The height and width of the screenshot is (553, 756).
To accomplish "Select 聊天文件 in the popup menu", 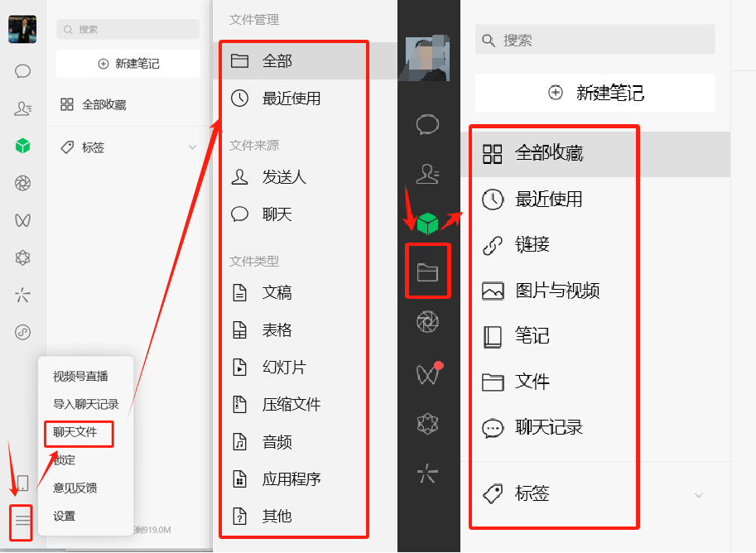I will [x=75, y=432].
